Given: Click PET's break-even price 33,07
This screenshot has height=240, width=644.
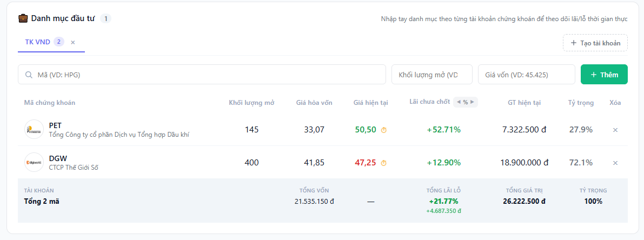Looking at the screenshot, I should tap(314, 130).
